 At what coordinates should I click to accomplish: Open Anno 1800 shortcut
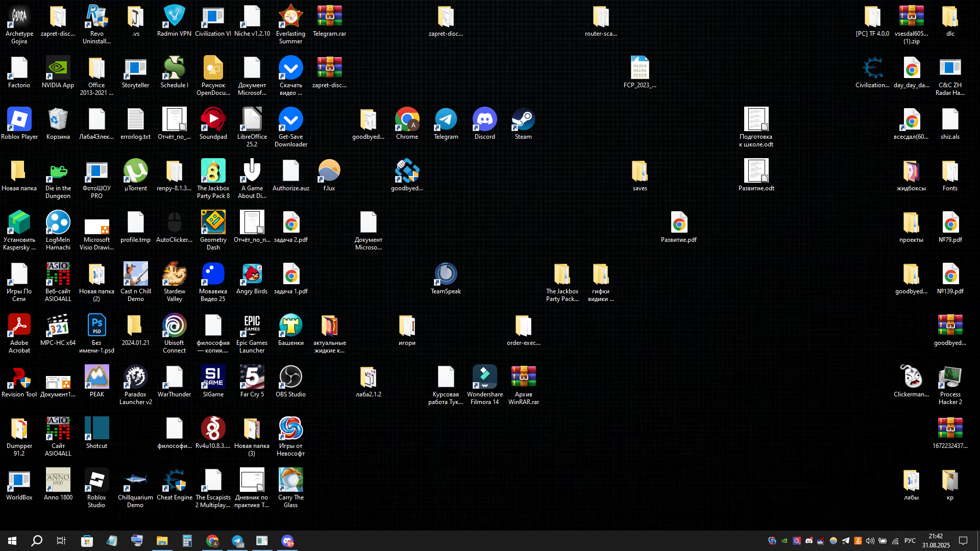pyautogui.click(x=58, y=485)
